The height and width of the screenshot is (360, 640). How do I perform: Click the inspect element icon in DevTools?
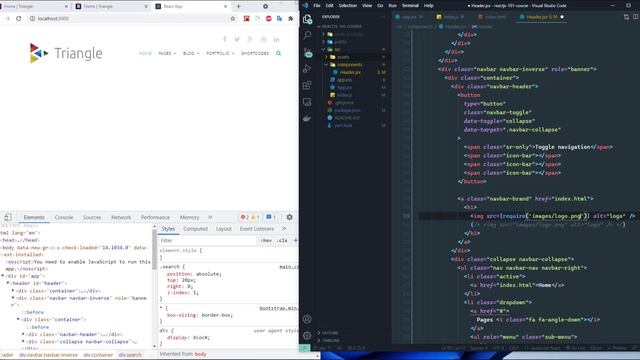point(7,217)
